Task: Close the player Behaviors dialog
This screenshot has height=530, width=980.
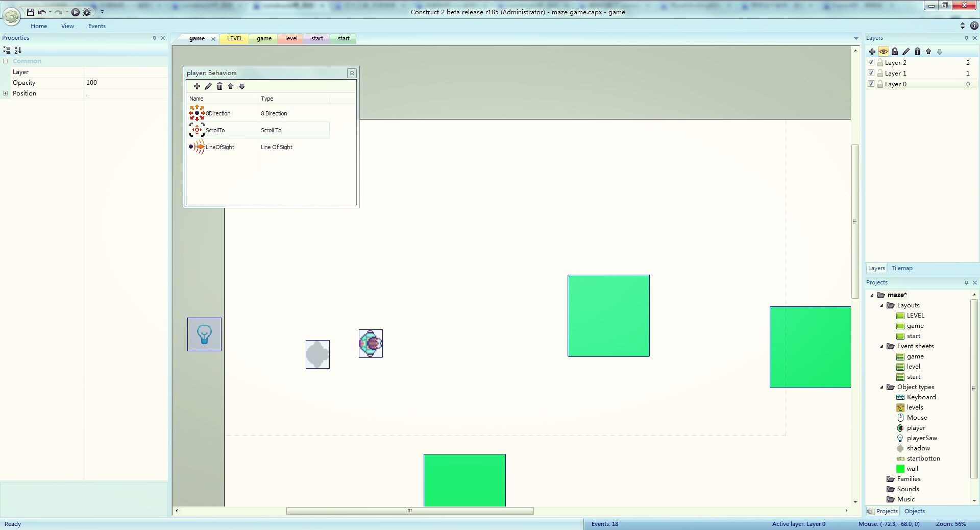Action: [x=352, y=73]
